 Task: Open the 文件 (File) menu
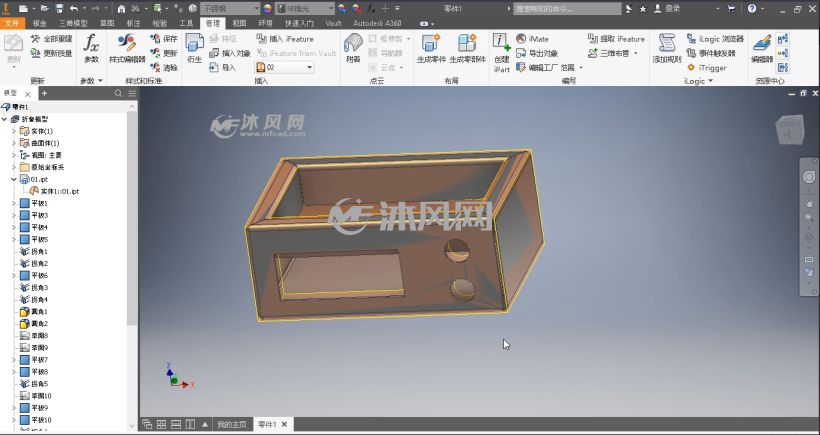click(x=12, y=24)
